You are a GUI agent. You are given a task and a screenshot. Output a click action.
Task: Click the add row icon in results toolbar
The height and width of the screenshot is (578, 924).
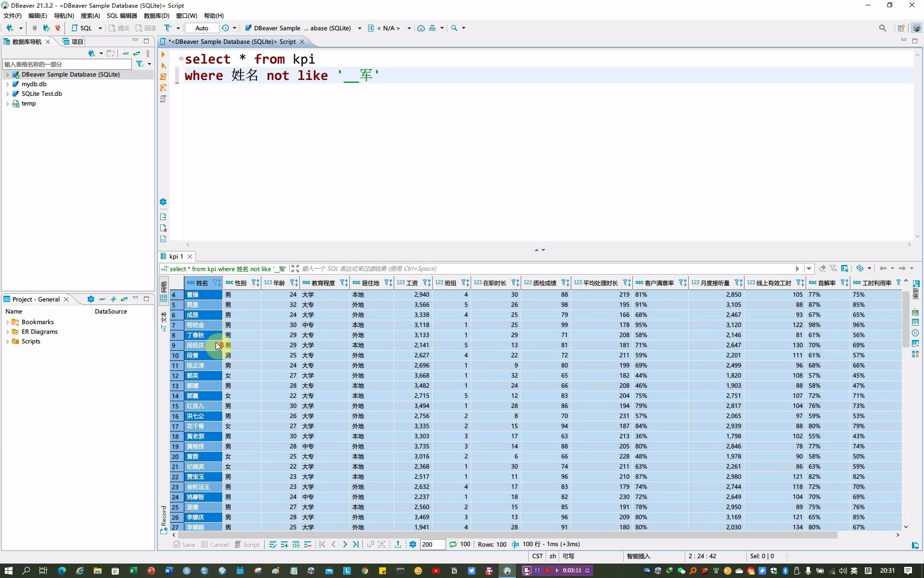(284, 544)
